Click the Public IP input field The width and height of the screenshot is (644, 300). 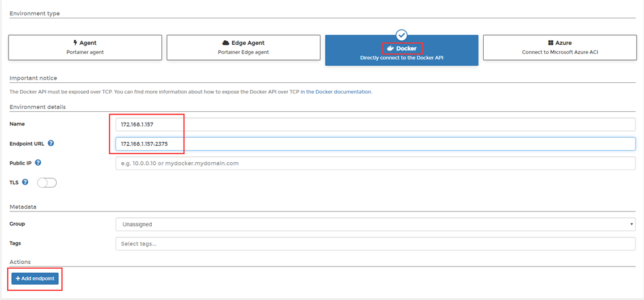tap(376, 163)
